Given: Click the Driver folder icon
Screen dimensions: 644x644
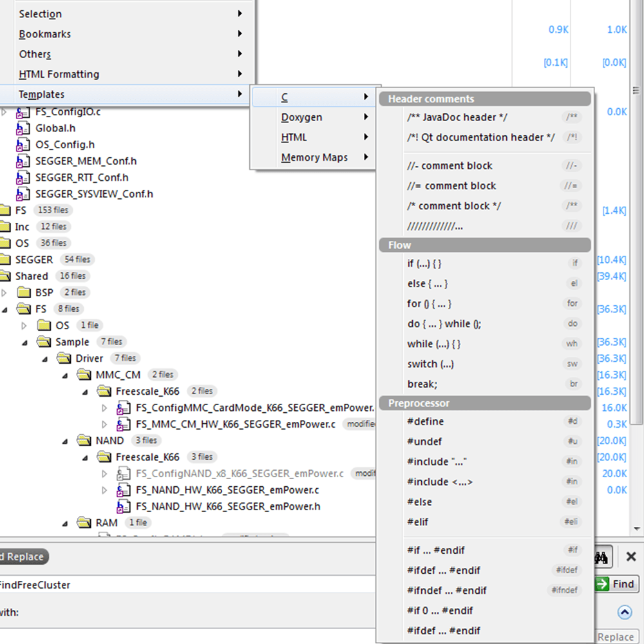Looking at the screenshot, I should [x=64, y=358].
